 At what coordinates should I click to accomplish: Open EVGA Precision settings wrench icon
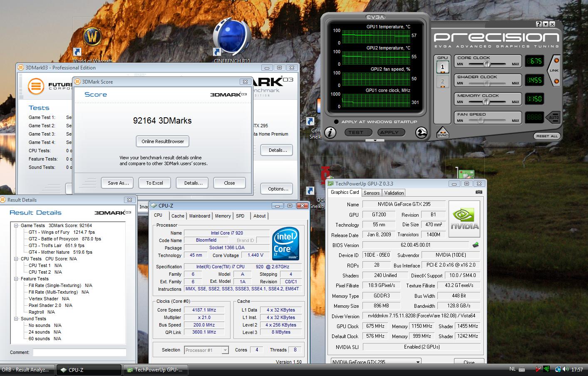(x=421, y=133)
